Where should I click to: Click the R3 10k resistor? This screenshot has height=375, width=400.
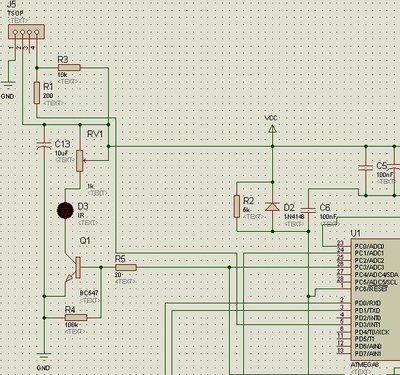[69, 68]
